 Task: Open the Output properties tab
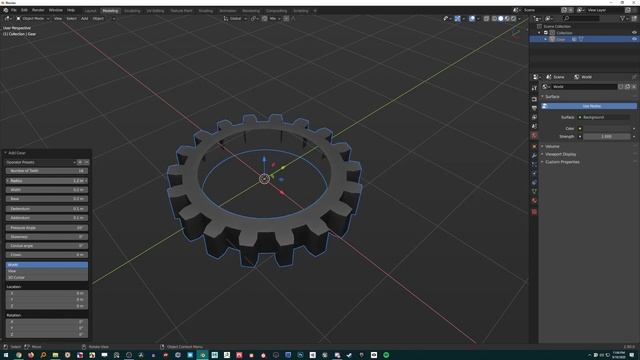[534, 108]
